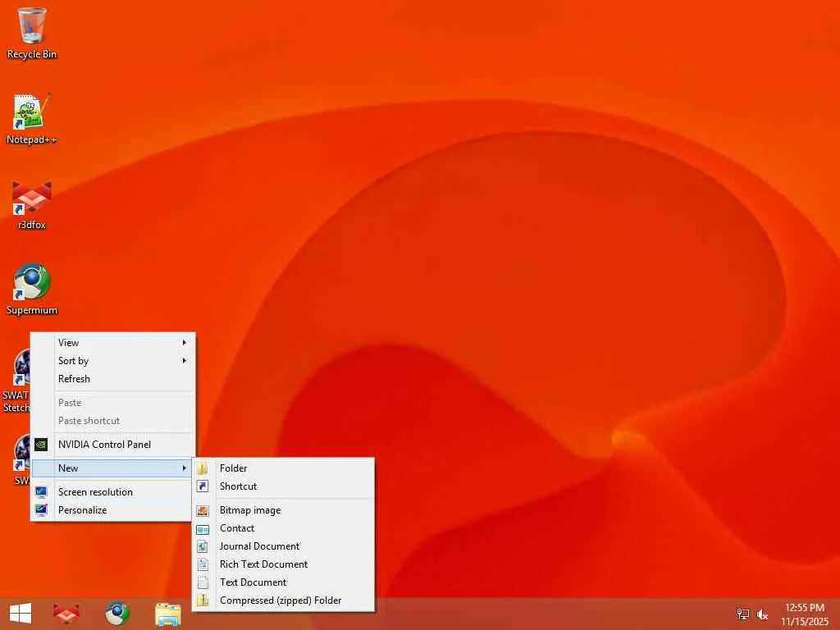The image size is (840, 630).
Task: Create a new Text Document
Action: [x=283, y=582]
